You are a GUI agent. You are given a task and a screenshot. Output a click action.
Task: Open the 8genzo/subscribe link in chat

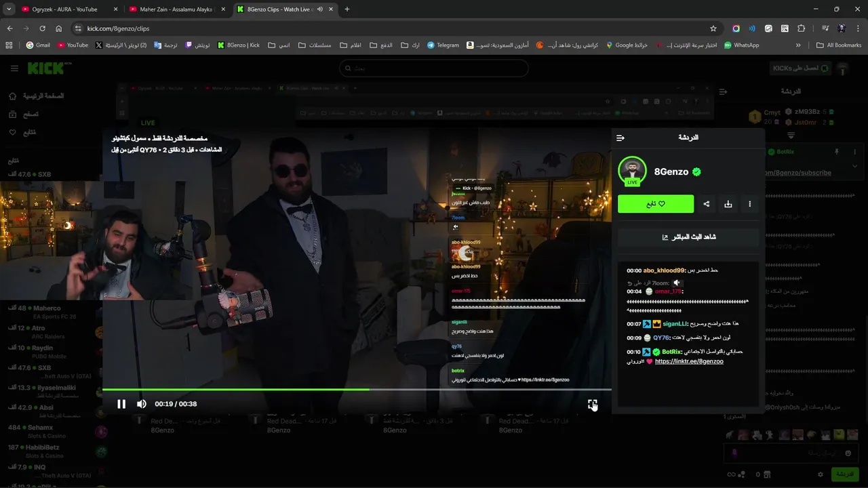click(x=798, y=173)
